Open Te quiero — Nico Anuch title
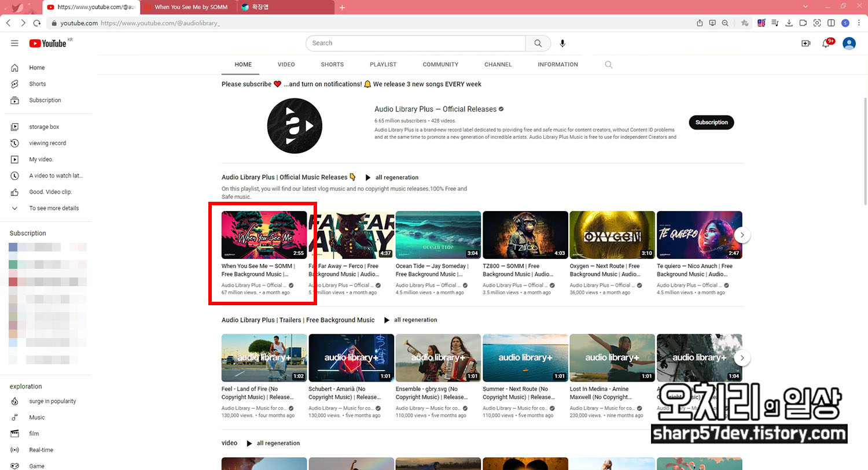The image size is (868, 470). pyautogui.click(x=694, y=271)
